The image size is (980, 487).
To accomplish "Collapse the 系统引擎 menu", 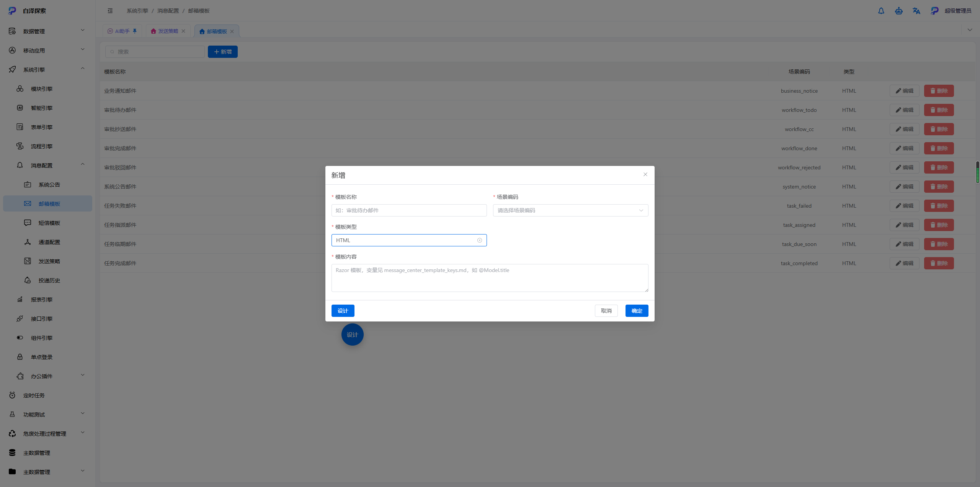I will (47, 70).
